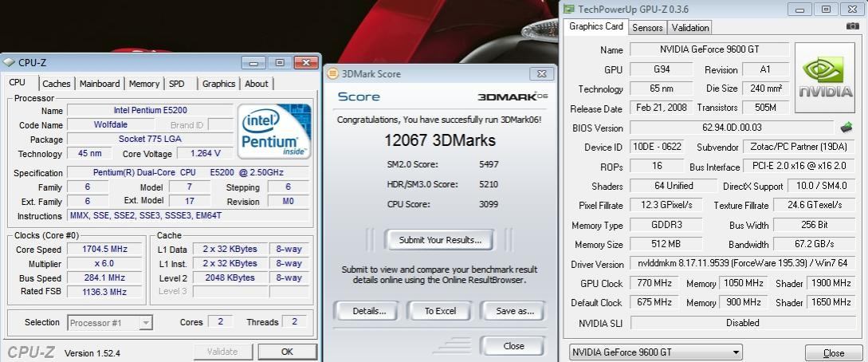The width and height of the screenshot is (868, 362).
Task: Click the Core Speed value 1704.5 MHz
Action: point(104,249)
